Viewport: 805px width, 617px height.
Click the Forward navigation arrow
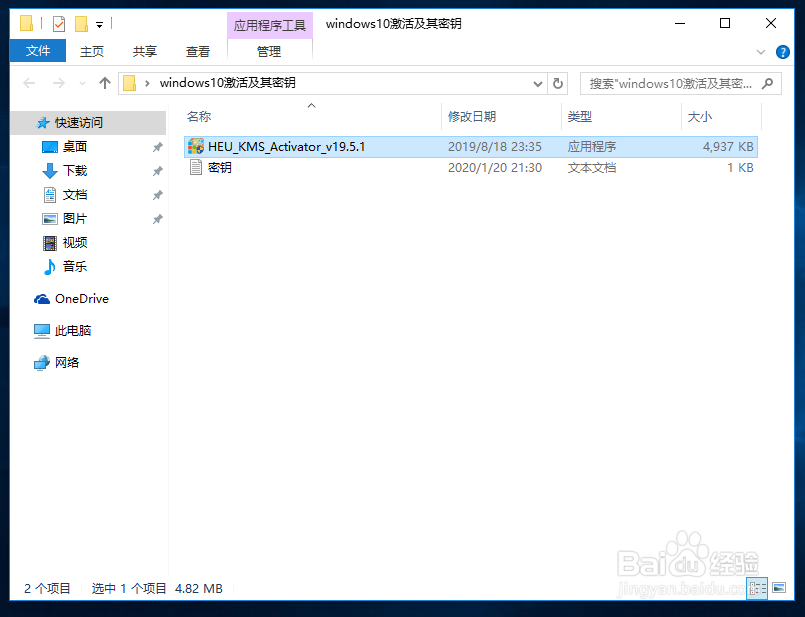pyautogui.click(x=59, y=83)
